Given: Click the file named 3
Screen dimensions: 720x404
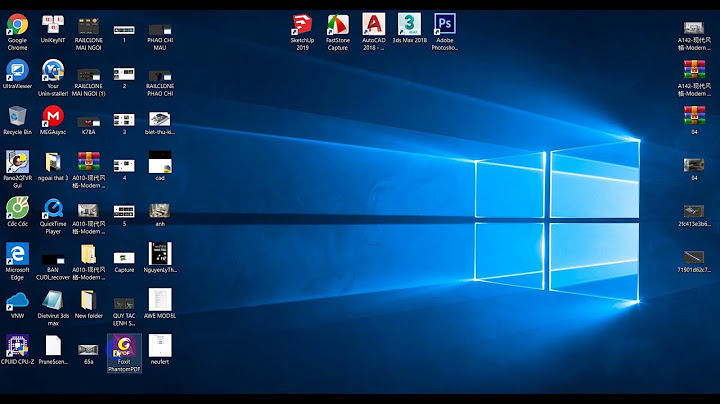Looking at the screenshot, I should [x=124, y=120].
